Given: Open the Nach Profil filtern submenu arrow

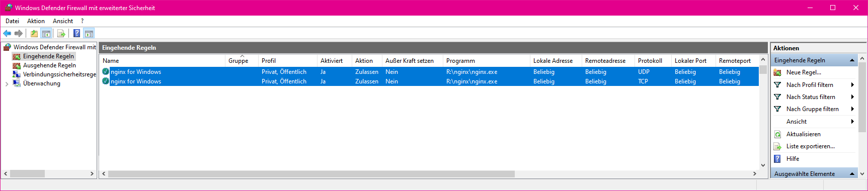Looking at the screenshot, I should (852, 85).
